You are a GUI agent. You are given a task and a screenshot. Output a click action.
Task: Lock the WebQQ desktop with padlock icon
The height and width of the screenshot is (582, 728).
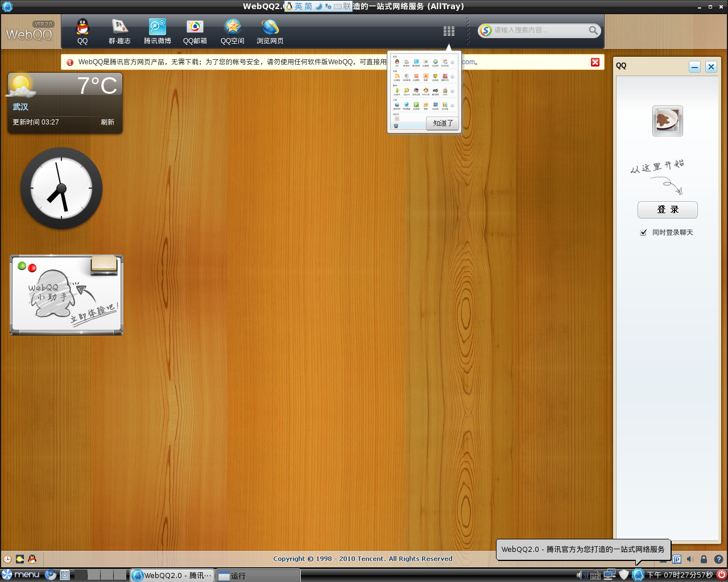(704, 559)
